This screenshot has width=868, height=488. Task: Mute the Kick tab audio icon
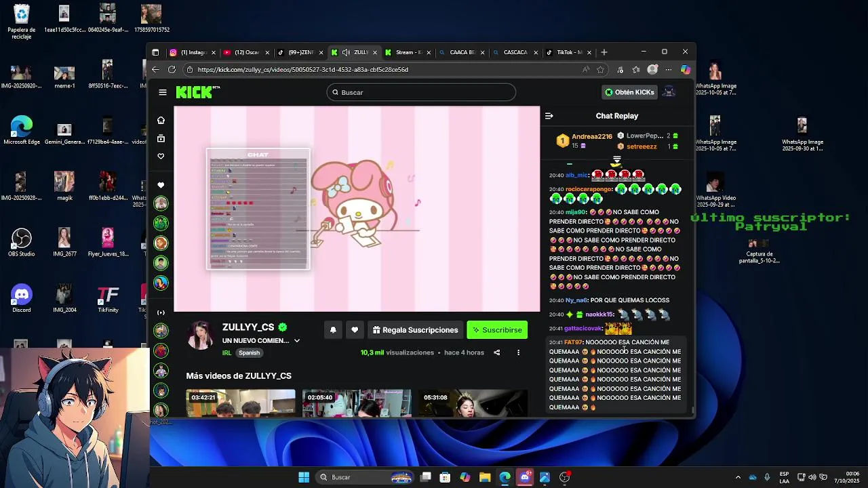click(346, 52)
